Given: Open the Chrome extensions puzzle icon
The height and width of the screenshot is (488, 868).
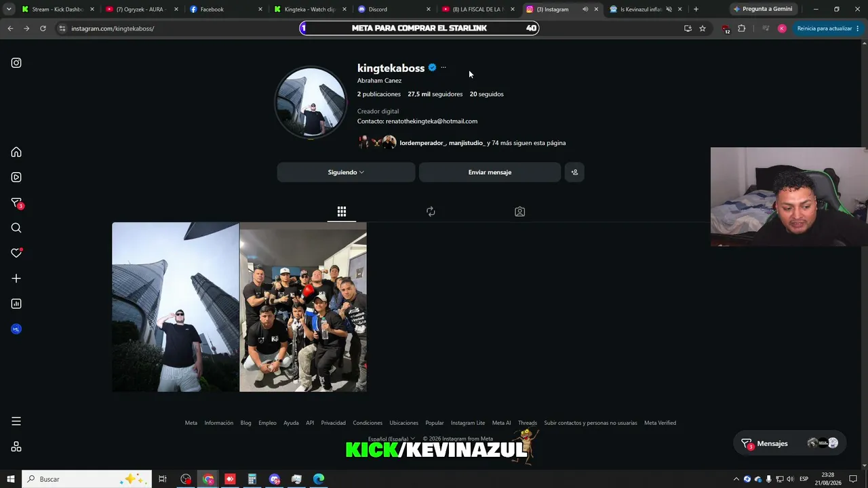Looking at the screenshot, I should [x=741, y=28].
